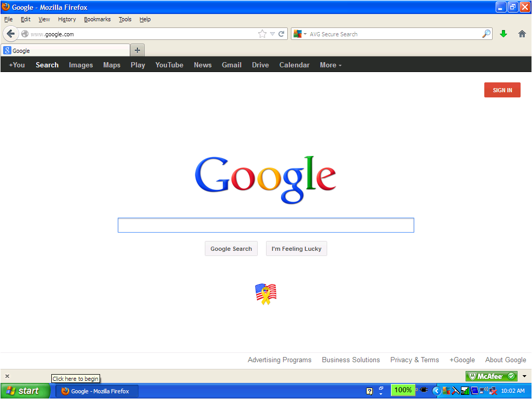The image size is (532, 399).
Task: Click the AVG tray icon
Action: point(446,391)
